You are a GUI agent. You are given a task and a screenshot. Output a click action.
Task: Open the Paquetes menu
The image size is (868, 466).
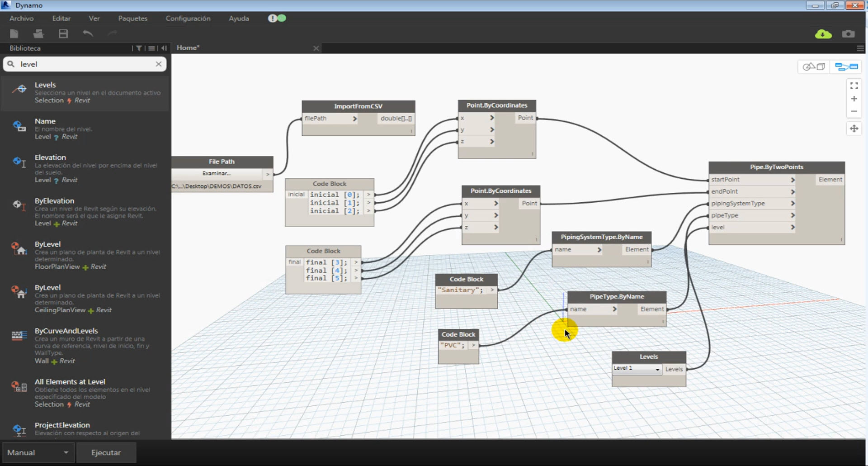(132, 19)
